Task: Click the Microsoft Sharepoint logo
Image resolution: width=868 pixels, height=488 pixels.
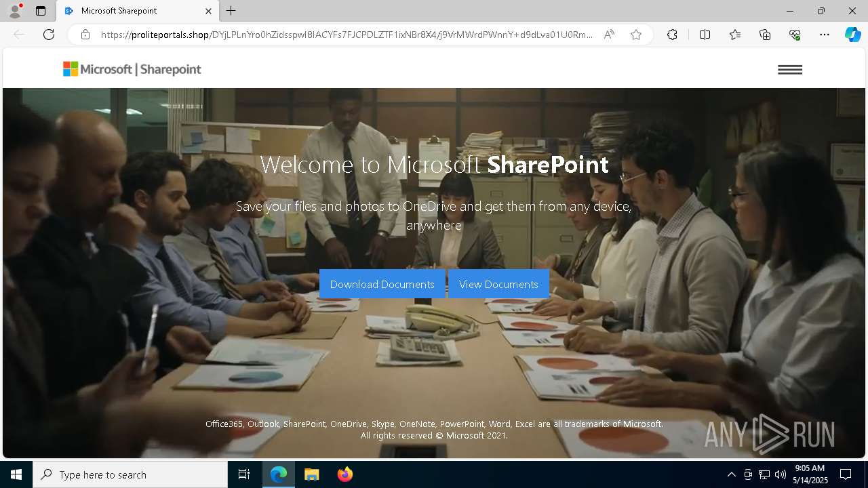Action: (x=132, y=69)
